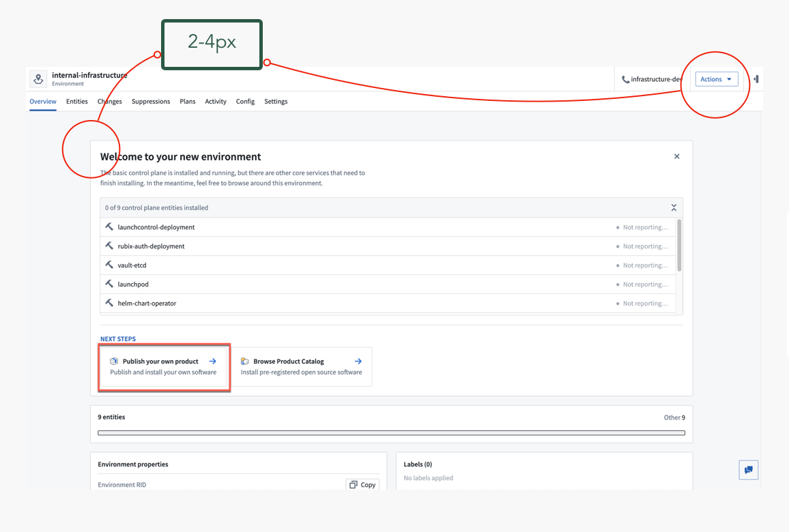Click the Publish your own product arrow
This screenshot has height=532, width=789.
213,361
